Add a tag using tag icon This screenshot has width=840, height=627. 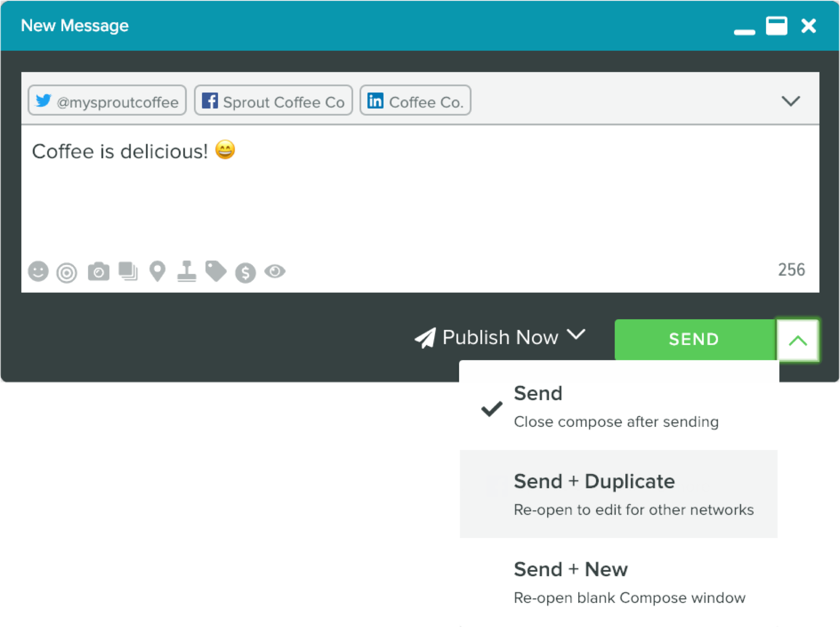click(x=216, y=271)
